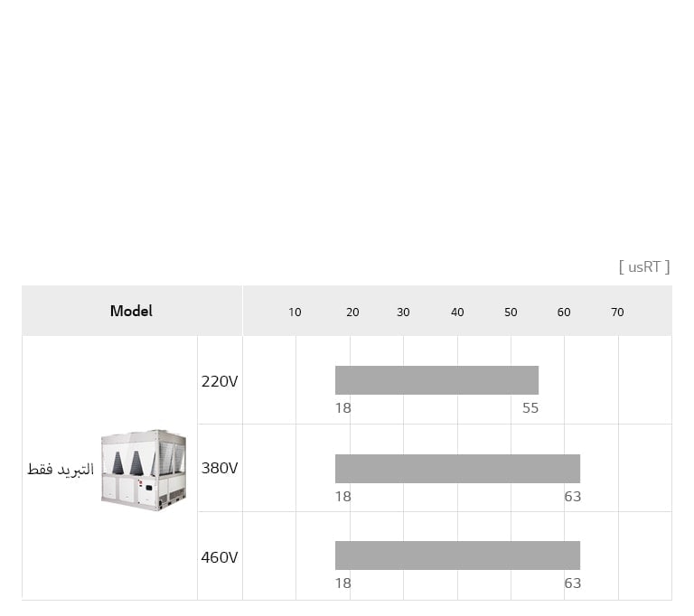Click the 20 scale header value
Image resolution: width=694 pixels, height=616 pixels.
352,313
